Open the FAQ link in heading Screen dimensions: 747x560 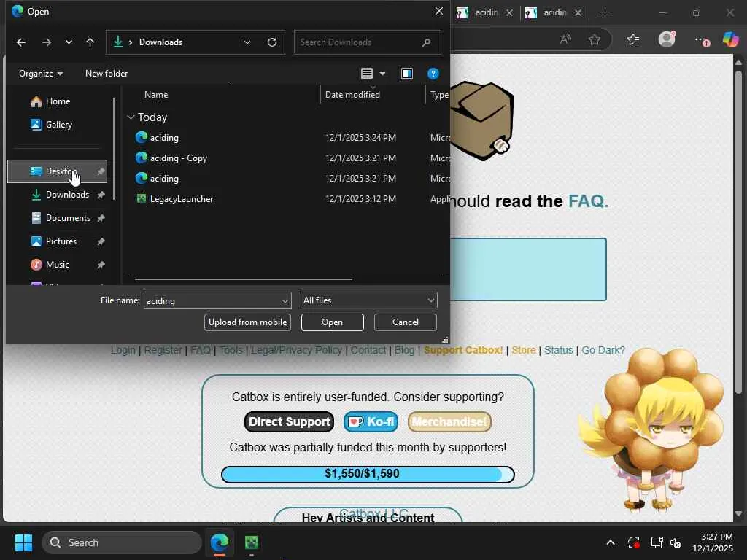point(588,201)
